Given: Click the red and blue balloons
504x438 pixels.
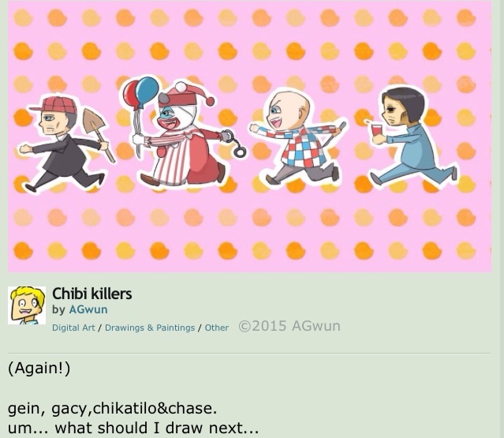Looking at the screenshot, I should pyautogui.click(x=140, y=92).
